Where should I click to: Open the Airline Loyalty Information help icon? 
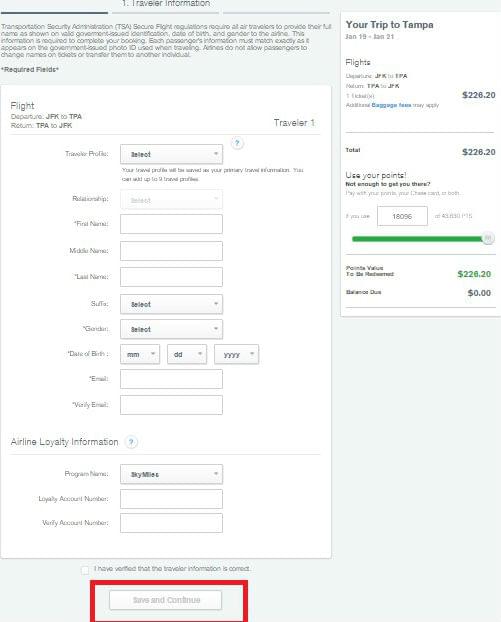(x=131, y=442)
